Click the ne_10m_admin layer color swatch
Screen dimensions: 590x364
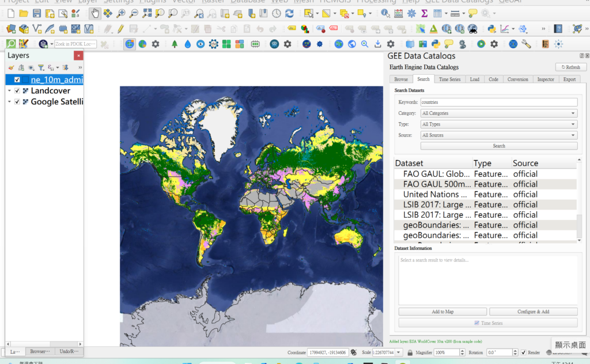[x=26, y=80]
